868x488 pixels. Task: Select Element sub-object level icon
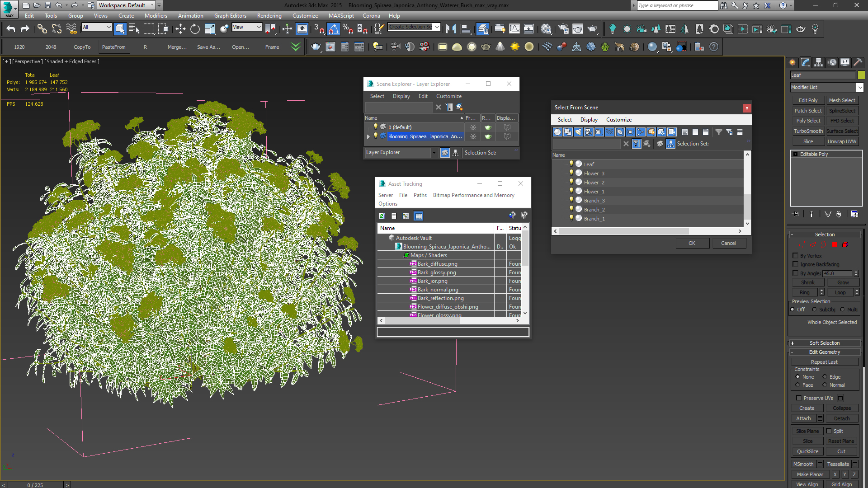click(845, 244)
